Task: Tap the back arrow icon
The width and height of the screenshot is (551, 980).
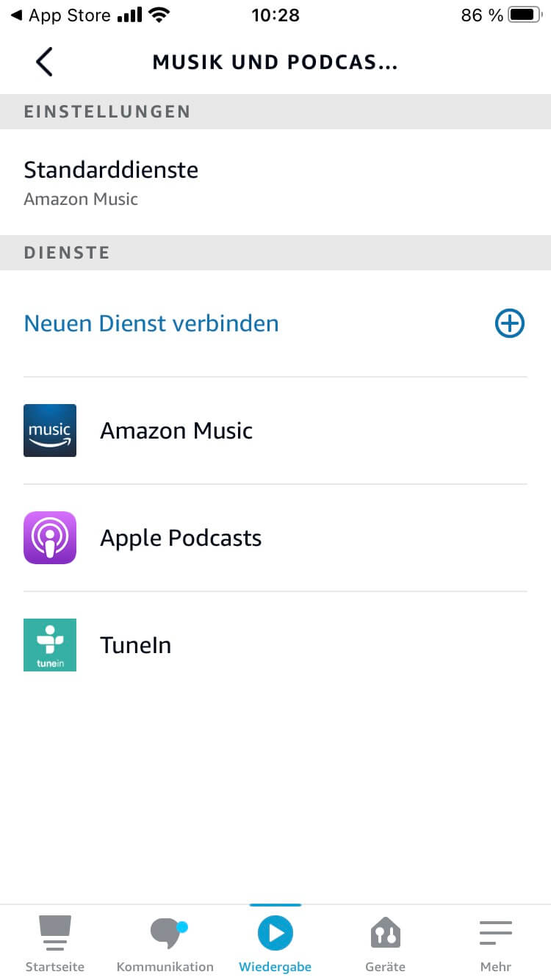Action: pos(44,62)
